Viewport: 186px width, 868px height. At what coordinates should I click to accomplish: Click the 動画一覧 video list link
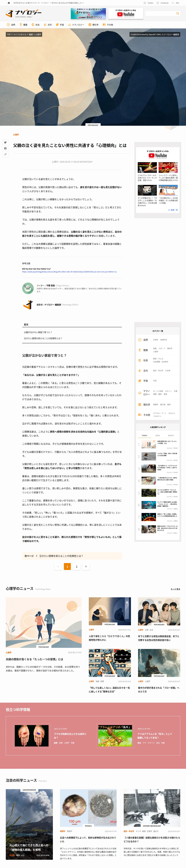pos(173,210)
